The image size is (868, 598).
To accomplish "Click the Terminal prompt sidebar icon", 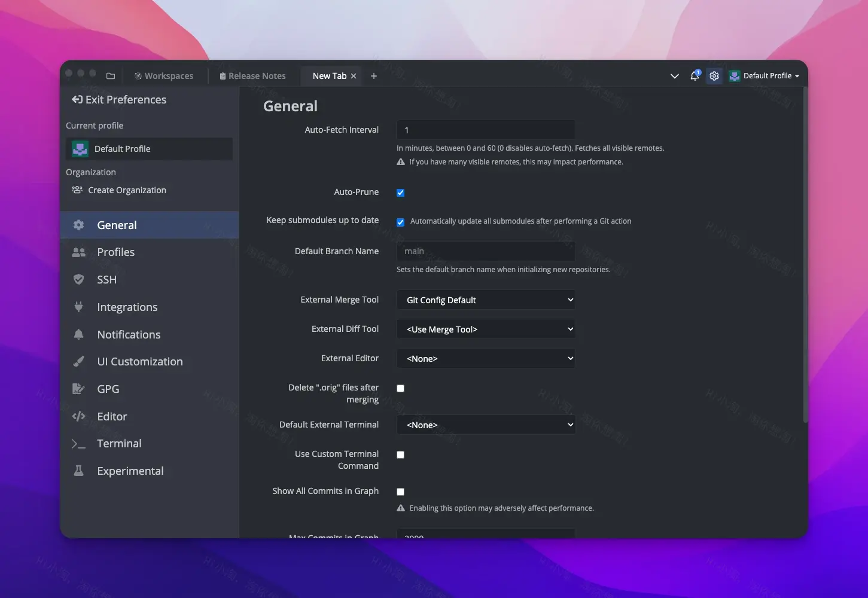I will coord(78,443).
